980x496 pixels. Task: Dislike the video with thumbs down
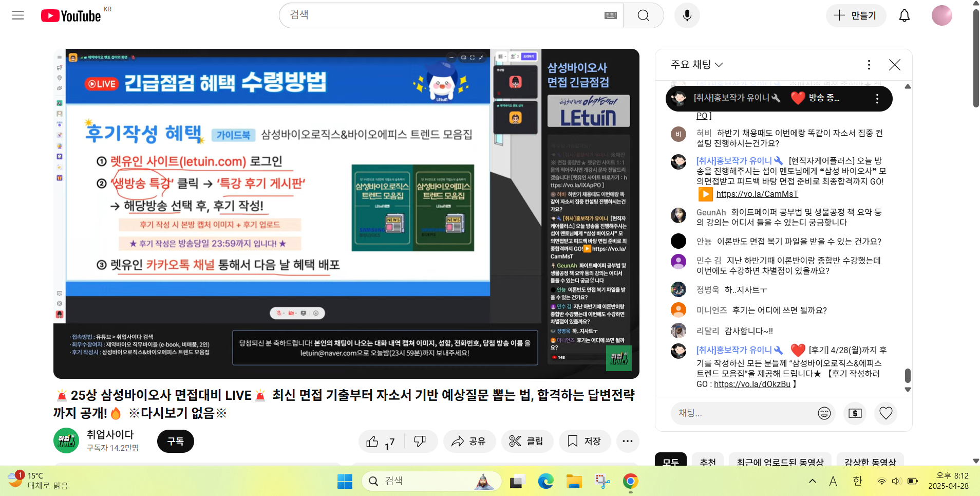pos(420,442)
